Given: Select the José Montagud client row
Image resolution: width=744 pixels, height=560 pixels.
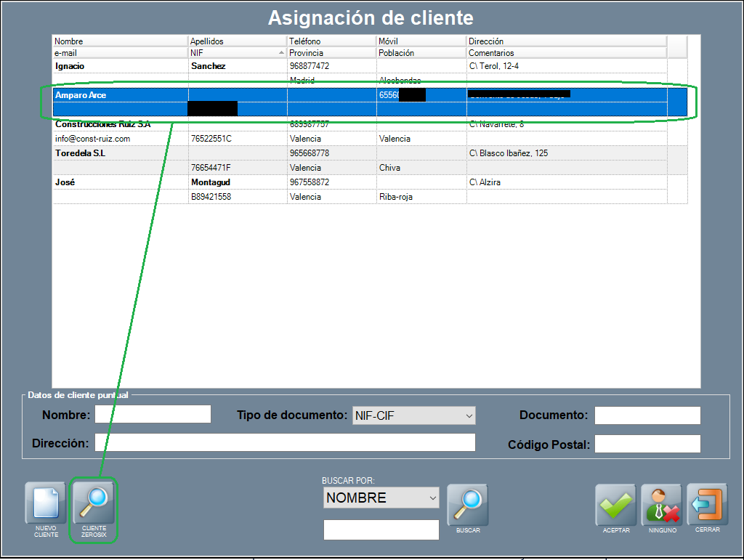Looking at the screenshot, I should (120, 182).
